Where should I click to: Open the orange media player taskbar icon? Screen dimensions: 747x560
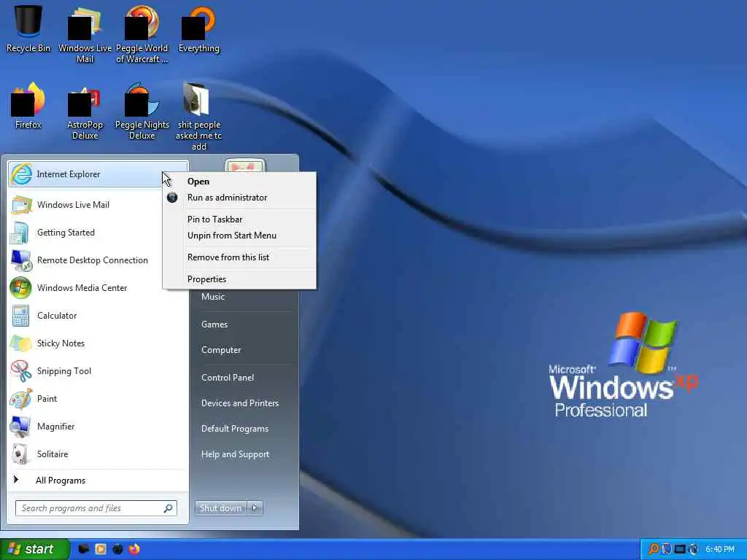coord(101,549)
